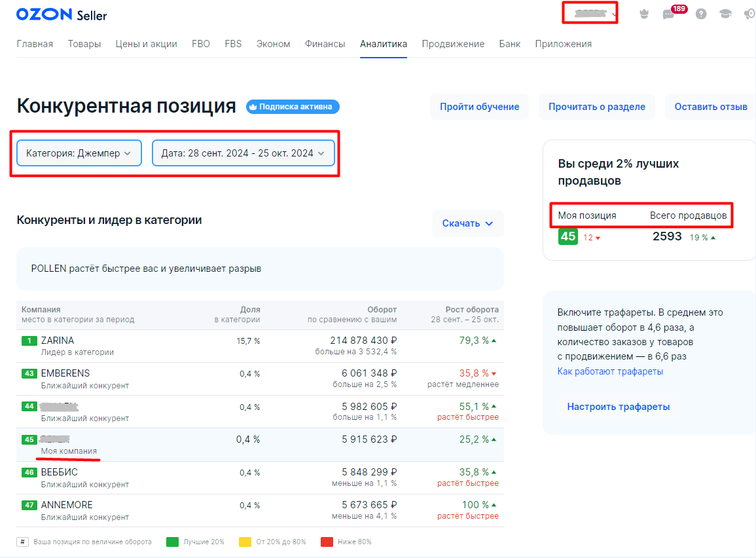Click the rank 47 badge for ANNEMORE

click(29, 506)
